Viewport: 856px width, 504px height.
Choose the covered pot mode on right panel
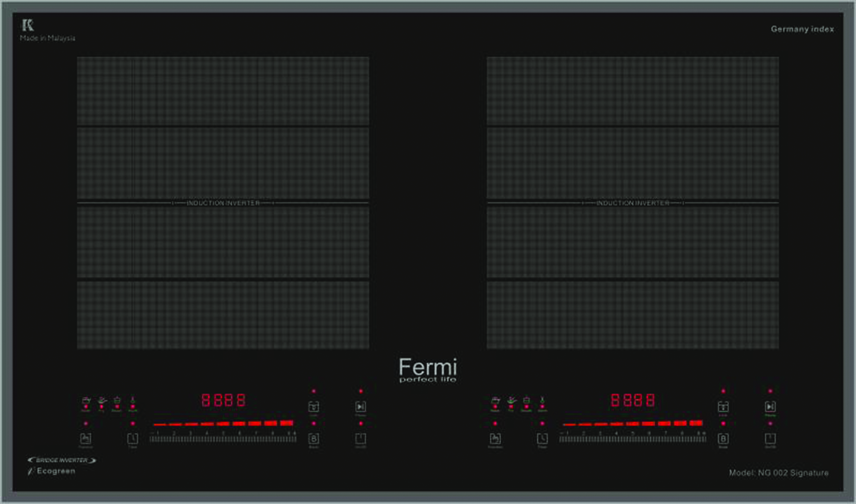coord(527,401)
